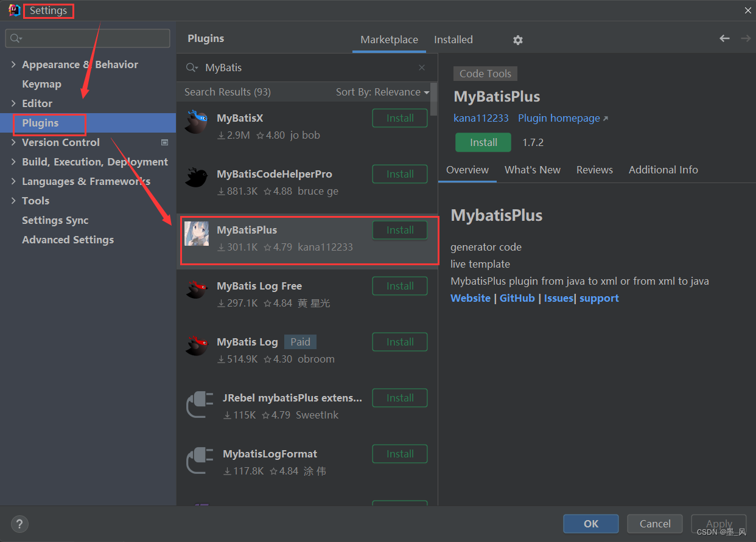Expand Build, Execution, Deployment node
The image size is (756, 542).
[13, 162]
